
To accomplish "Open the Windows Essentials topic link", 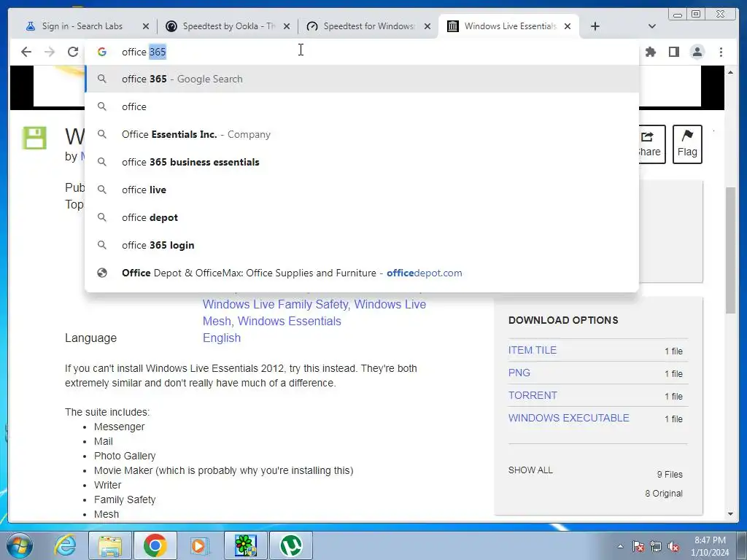I will pos(289,321).
